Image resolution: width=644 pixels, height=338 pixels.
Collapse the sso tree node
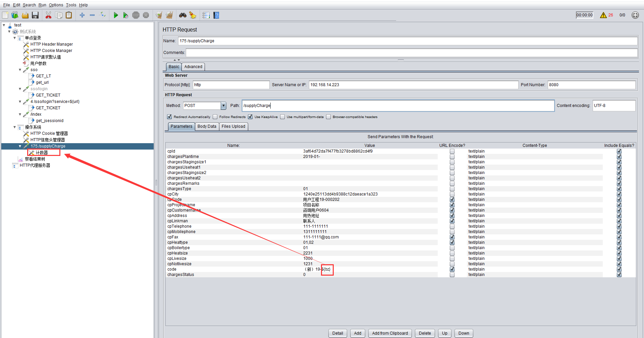[x=20, y=70]
